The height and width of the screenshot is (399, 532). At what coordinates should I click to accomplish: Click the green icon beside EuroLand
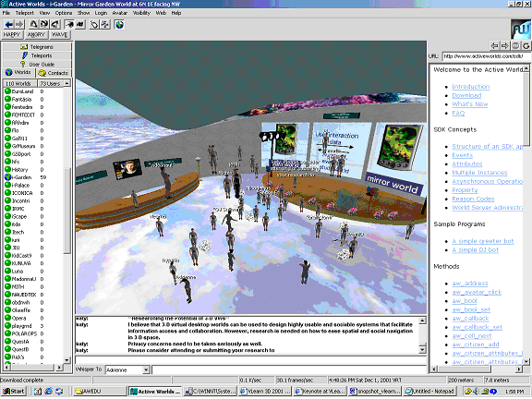tap(7, 91)
